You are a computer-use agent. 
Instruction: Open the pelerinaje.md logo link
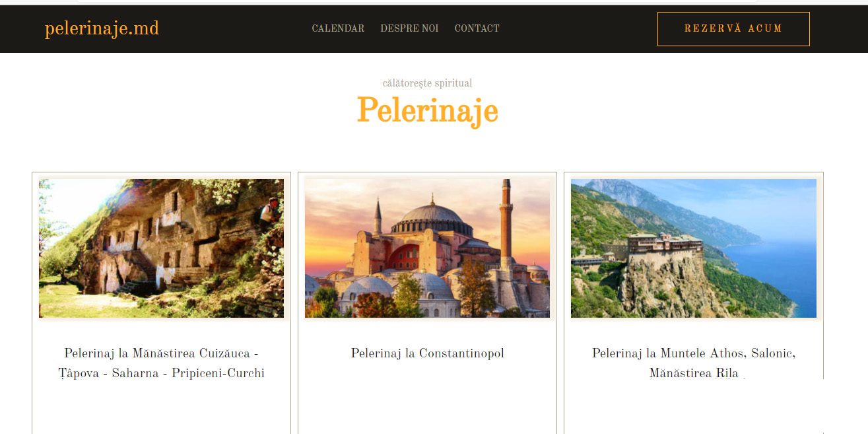pyautogui.click(x=102, y=29)
